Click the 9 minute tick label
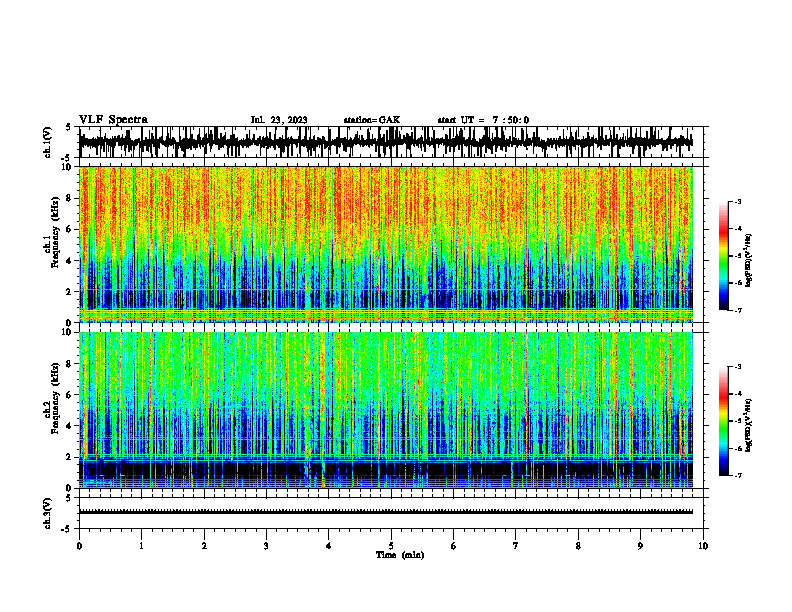The width and height of the screenshot is (792, 612). [x=640, y=546]
